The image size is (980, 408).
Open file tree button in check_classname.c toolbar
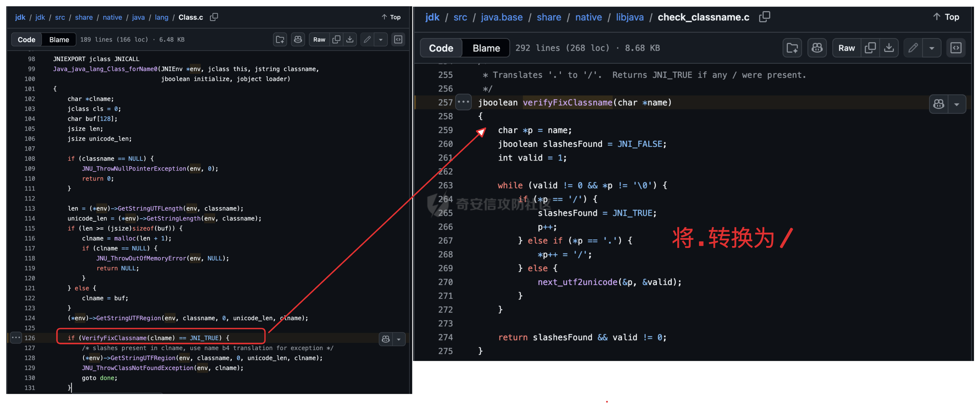coord(792,48)
